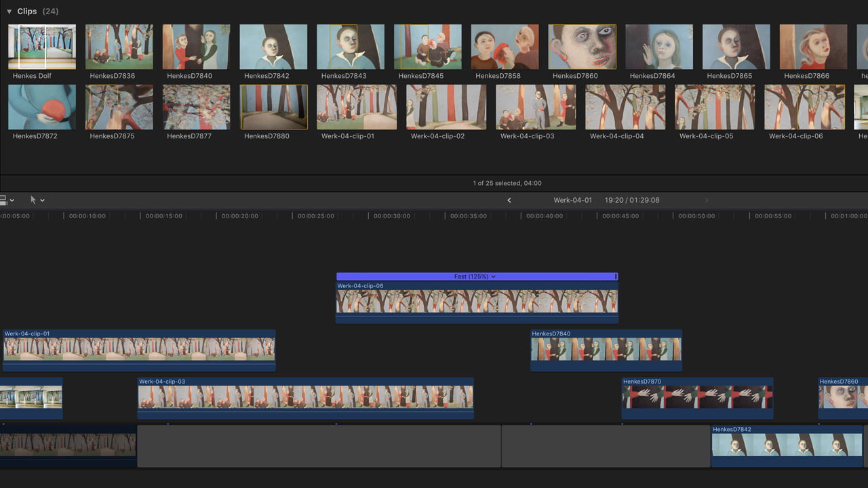Select the HenkesD7858 browser thumbnail
Viewport: 868px width, 488px height.
[x=505, y=47]
